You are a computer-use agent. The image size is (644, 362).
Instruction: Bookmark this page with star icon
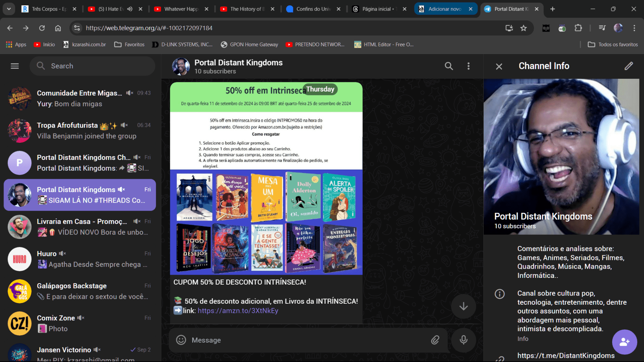click(x=523, y=28)
